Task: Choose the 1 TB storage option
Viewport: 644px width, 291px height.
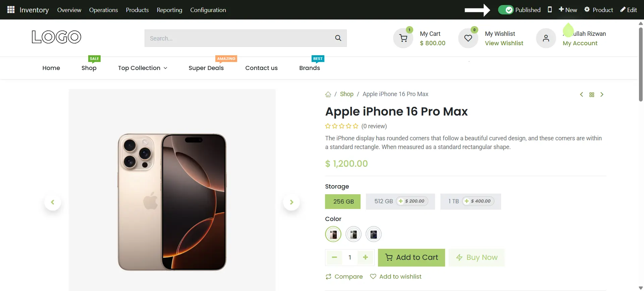Action: [471, 201]
